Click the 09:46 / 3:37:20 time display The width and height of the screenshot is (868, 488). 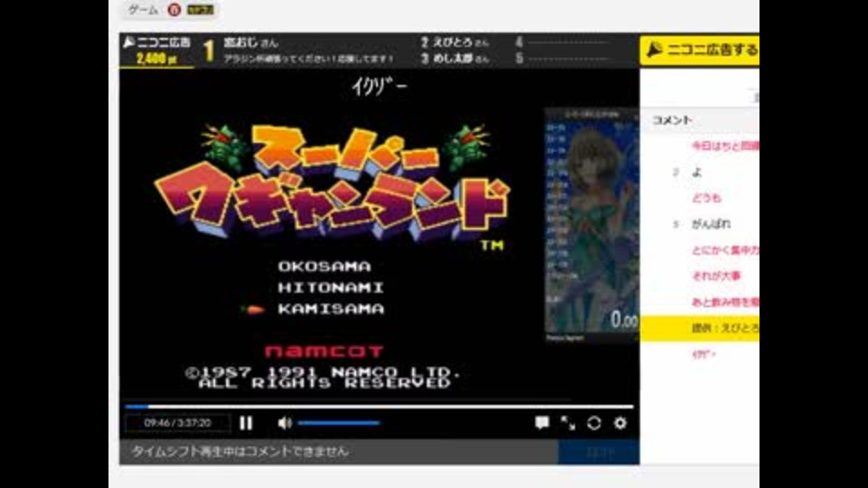point(178,423)
